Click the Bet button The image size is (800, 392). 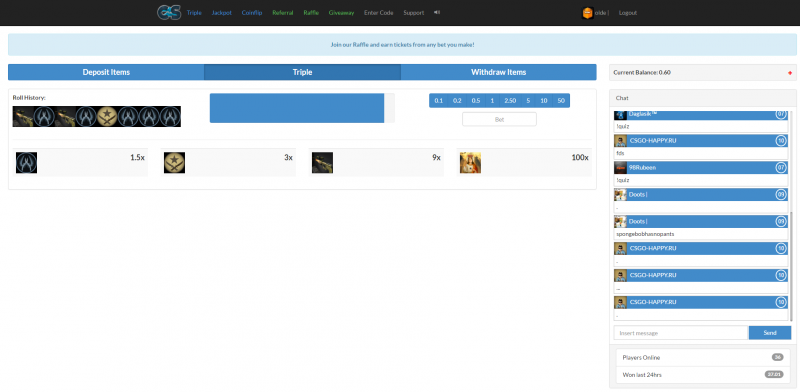click(499, 119)
